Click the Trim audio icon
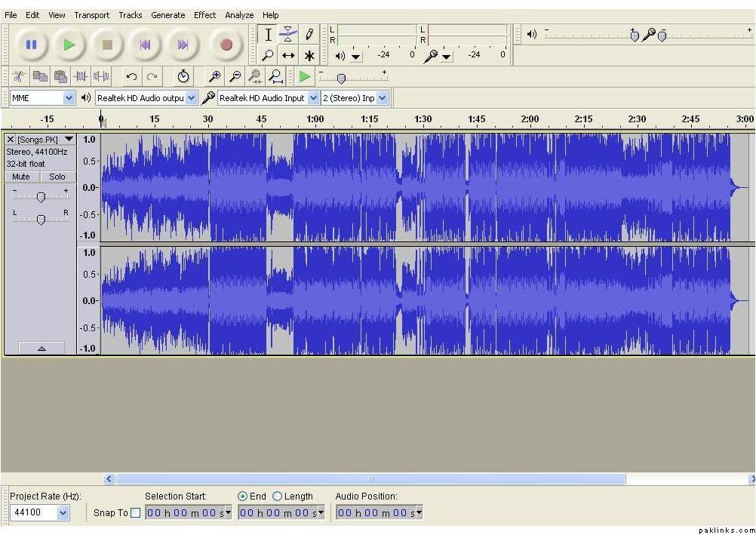Screen dimensions: 756x535 tap(81, 76)
